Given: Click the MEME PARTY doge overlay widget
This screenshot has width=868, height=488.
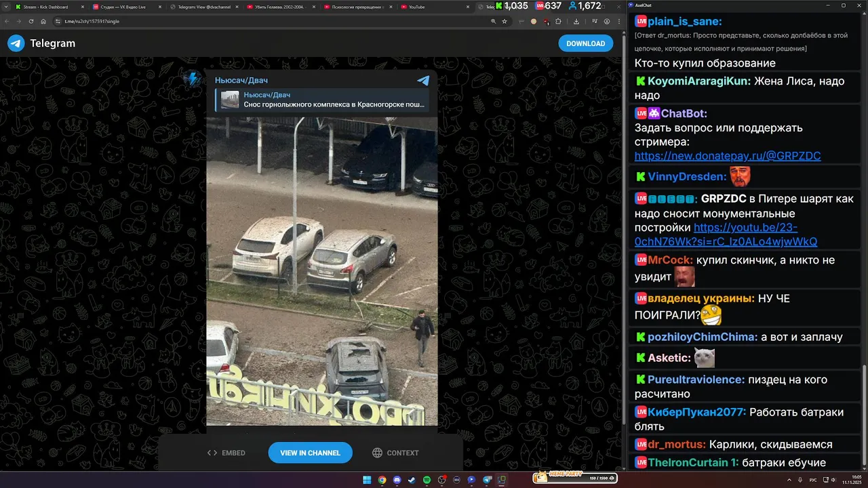Looking at the screenshot, I should [574, 476].
